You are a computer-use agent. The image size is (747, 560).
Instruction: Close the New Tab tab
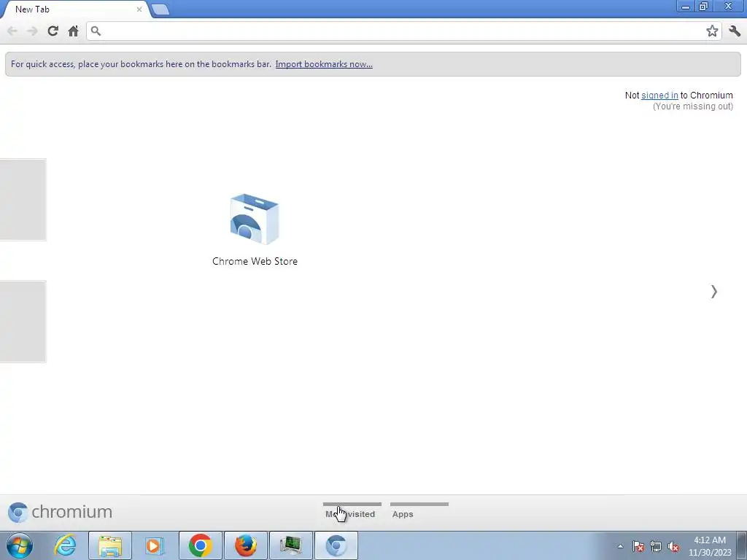pyautogui.click(x=139, y=9)
